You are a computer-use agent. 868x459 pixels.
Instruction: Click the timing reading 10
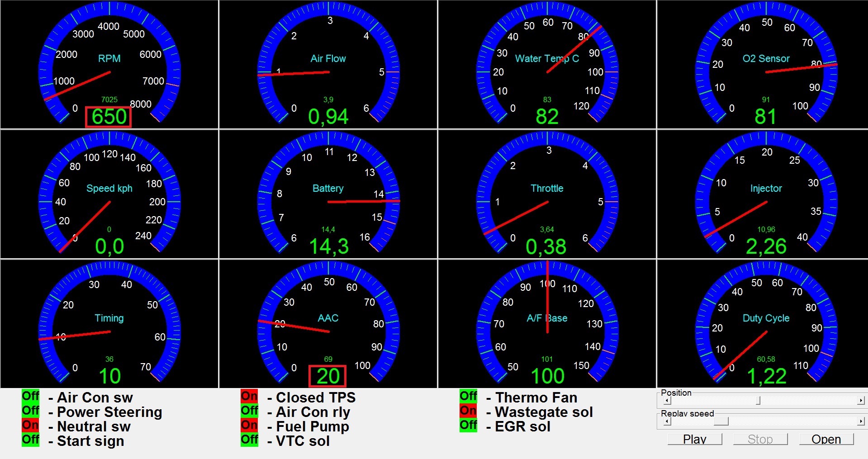click(109, 376)
